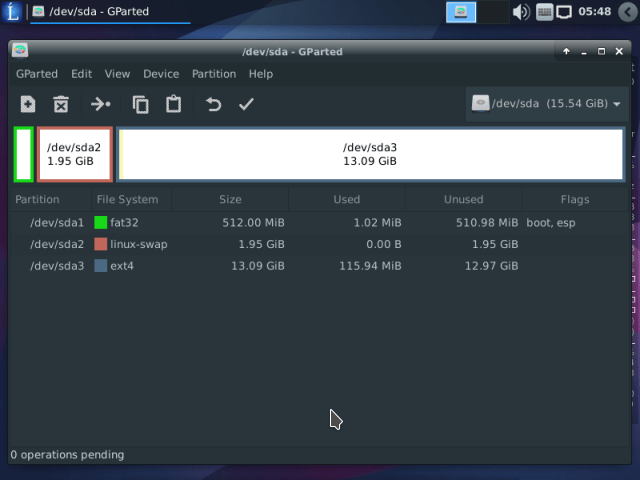Viewport: 640px width, 480px height.
Task: Select the /dev/sda2 block in disk map
Action: click(x=75, y=154)
